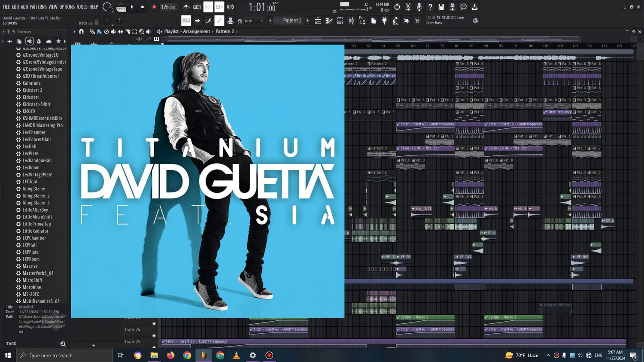Click the Pattern 2 breadcrumb in Playlist
644x362 pixels.
tap(225, 31)
